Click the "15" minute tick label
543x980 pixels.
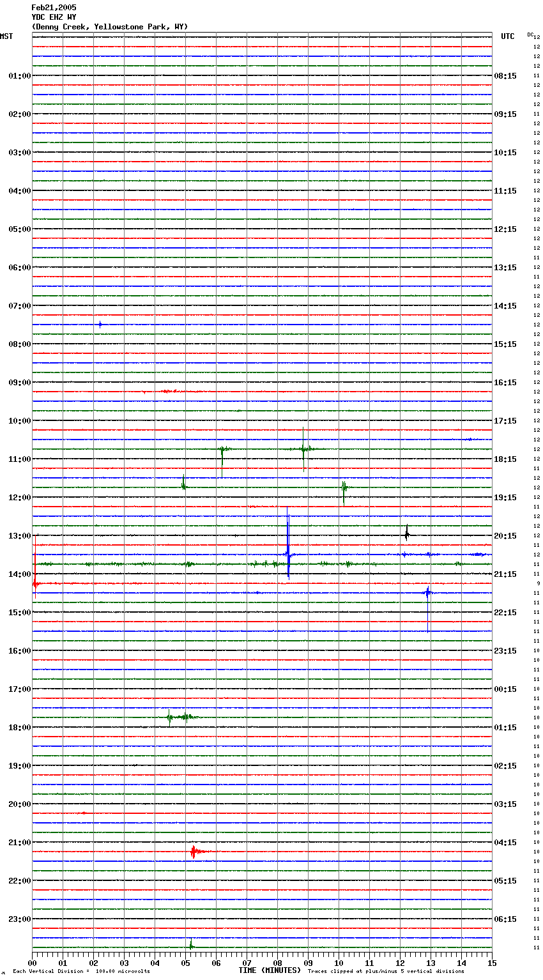[x=492, y=963]
